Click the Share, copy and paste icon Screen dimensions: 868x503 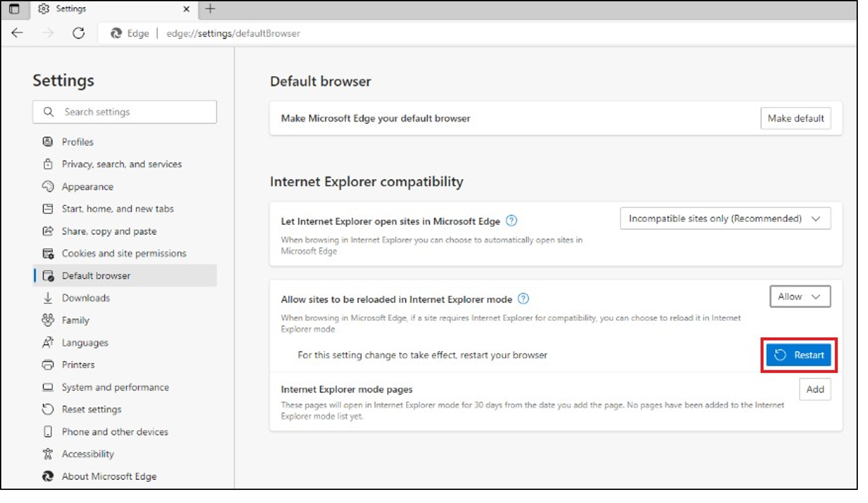tap(48, 231)
